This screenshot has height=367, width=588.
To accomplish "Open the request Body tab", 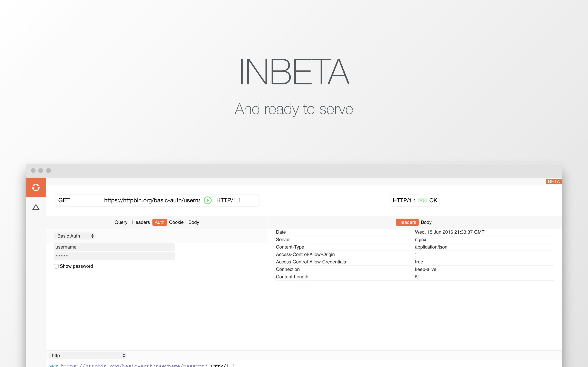I will [x=194, y=222].
